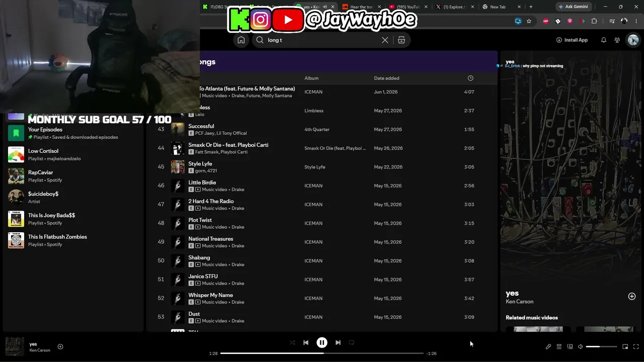Toggle repeat in the player bar

(352, 342)
